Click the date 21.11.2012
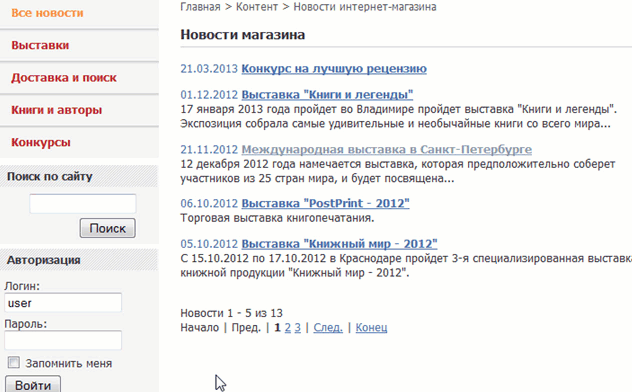 209,149
